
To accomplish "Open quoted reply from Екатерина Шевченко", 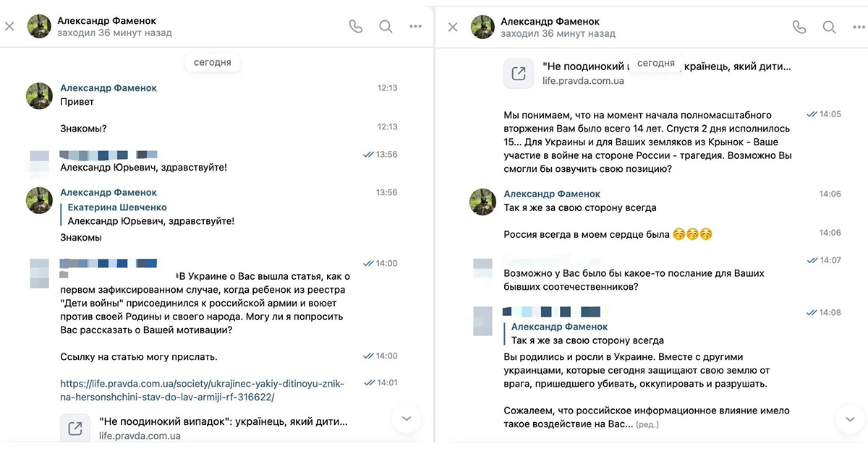I will pos(150,214).
